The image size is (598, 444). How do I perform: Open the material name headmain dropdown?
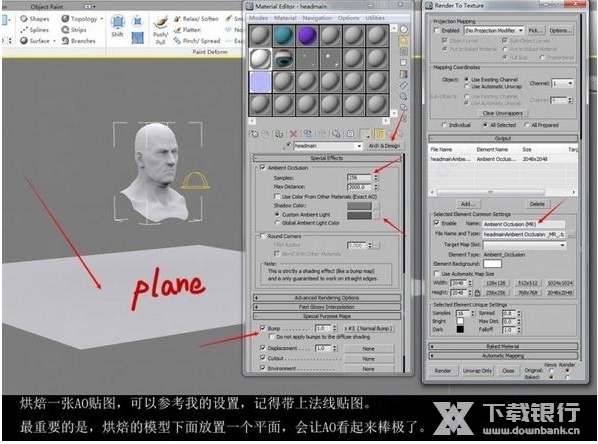(x=359, y=146)
